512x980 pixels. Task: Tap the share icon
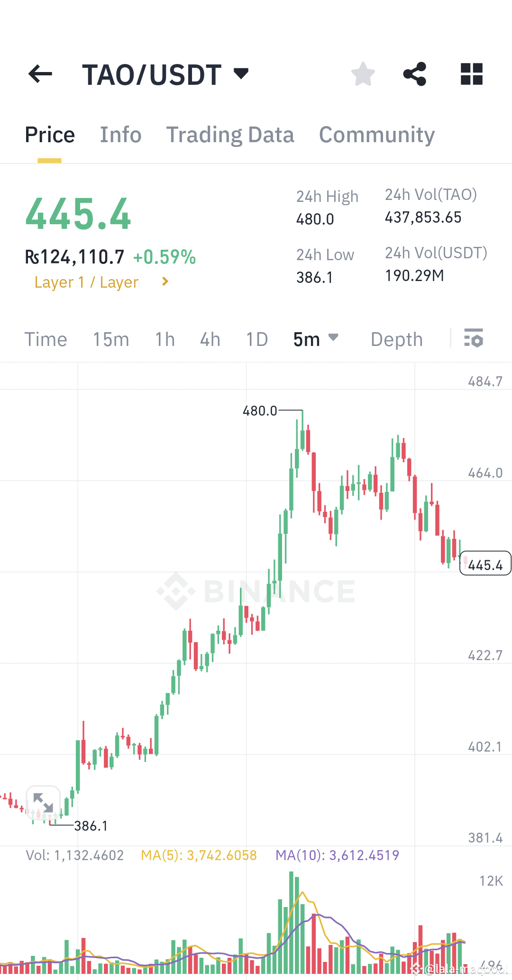click(414, 73)
